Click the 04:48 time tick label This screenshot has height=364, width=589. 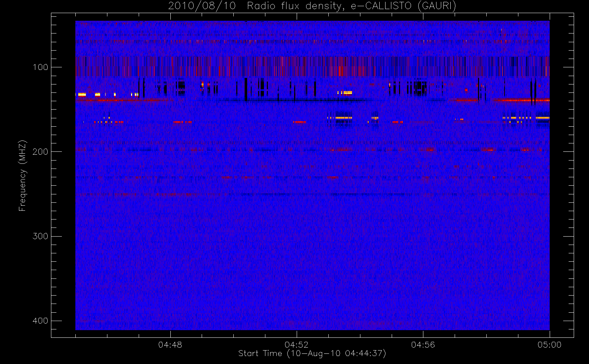pos(170,345)
